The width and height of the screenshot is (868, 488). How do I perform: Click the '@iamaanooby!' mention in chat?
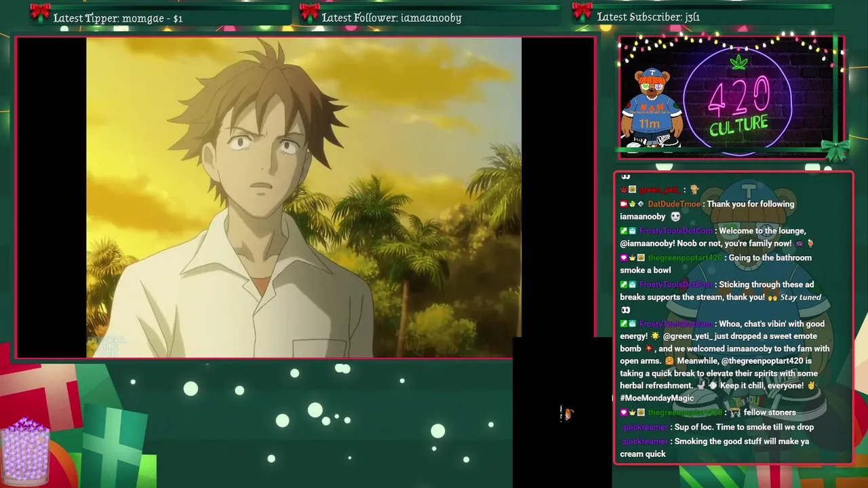point(648,243)
